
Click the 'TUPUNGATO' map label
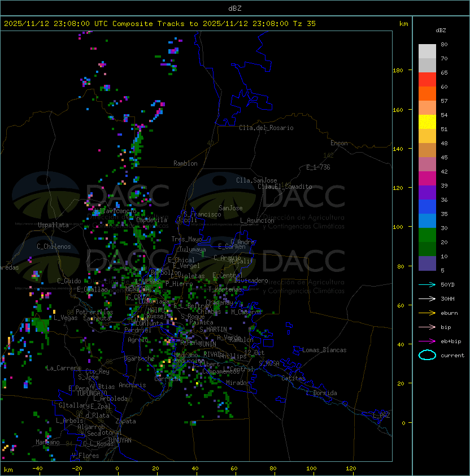click(x=92, y=393)
